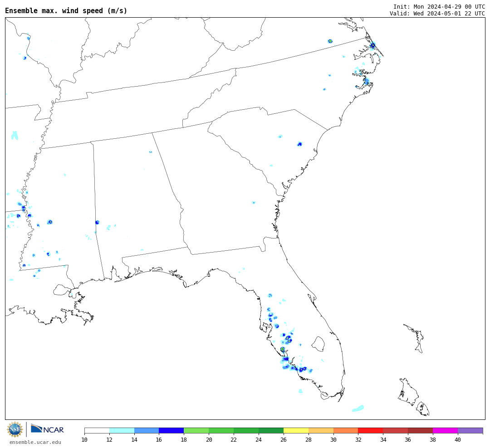Screen dimensions: 490x448
Task: Click Lake Okeechobee outline in Florida
Action: 318,344
